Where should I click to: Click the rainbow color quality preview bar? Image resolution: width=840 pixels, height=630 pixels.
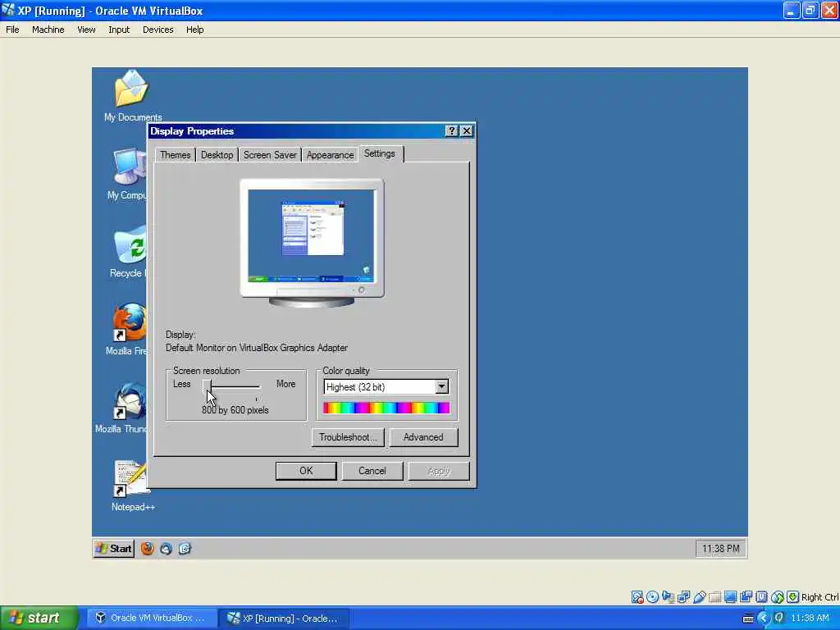click(x=386, y=409)
